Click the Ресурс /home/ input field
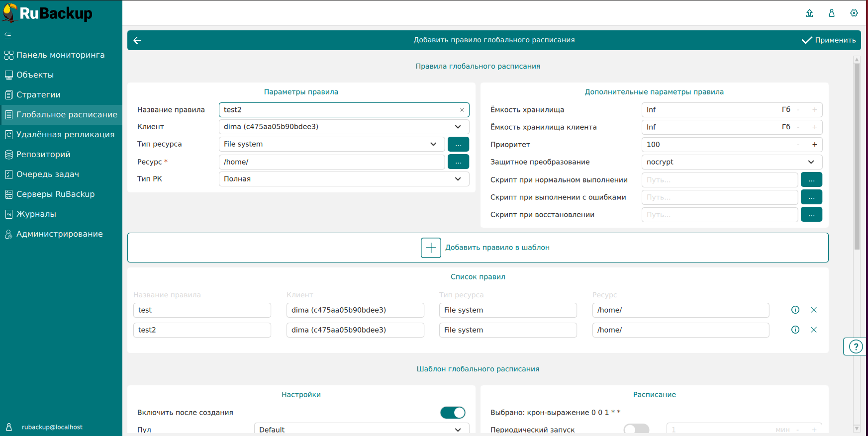868x436 pixels. coord(332,162)
